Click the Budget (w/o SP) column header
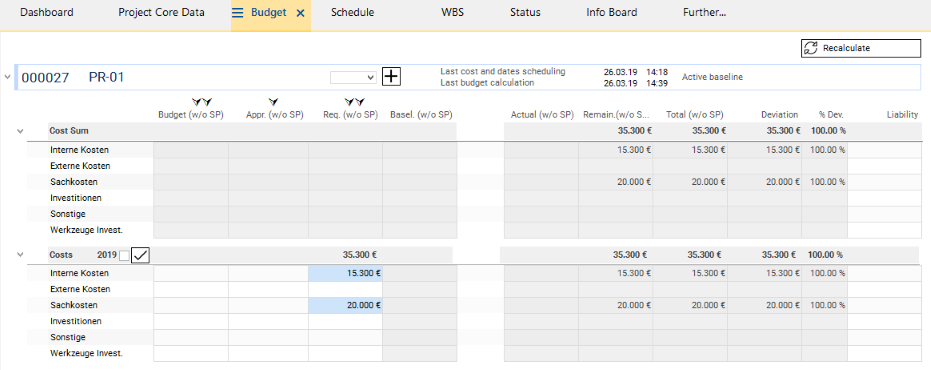The height and width of the screenshot is (370, 931). [x=191, y=115]
